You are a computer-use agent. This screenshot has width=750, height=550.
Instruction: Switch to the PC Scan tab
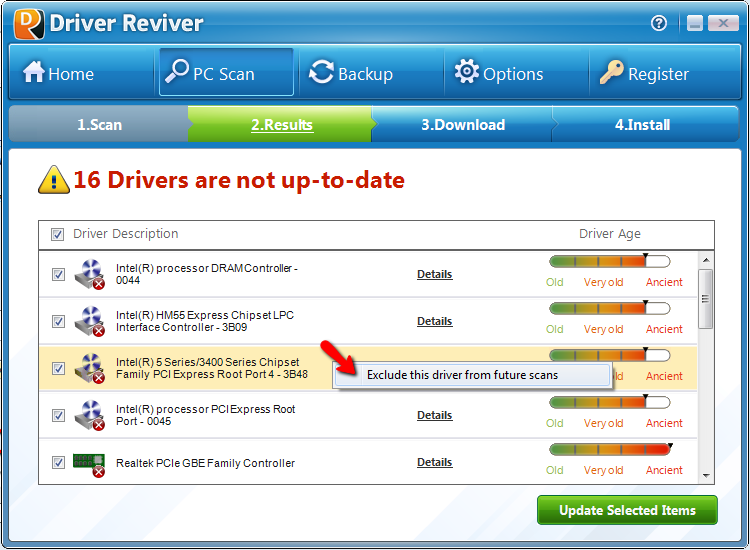[x=226, y=73]
